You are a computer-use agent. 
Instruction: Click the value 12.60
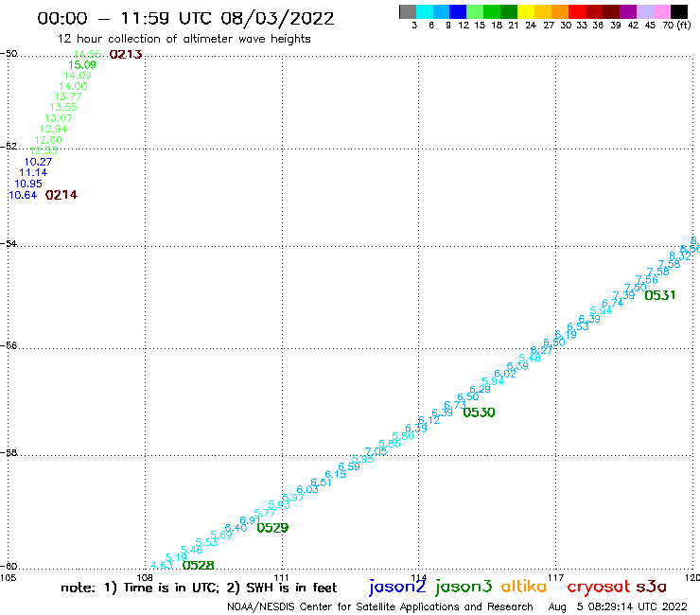coord(48,140)
